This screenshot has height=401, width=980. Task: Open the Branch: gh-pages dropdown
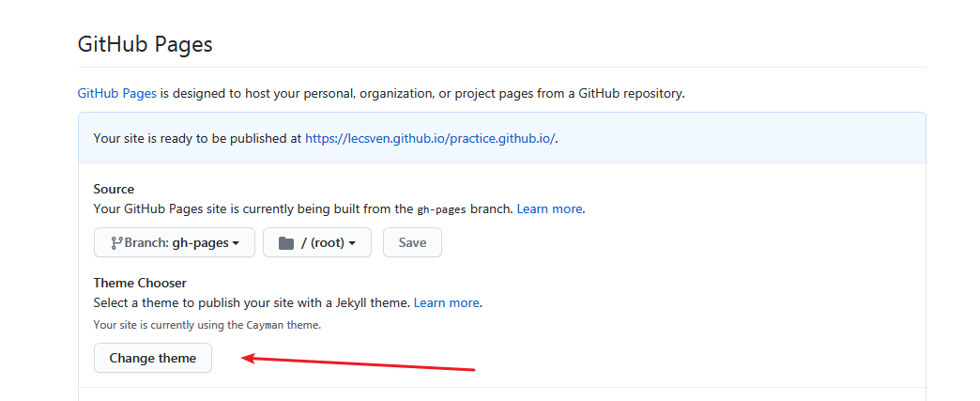click(175, 242)
